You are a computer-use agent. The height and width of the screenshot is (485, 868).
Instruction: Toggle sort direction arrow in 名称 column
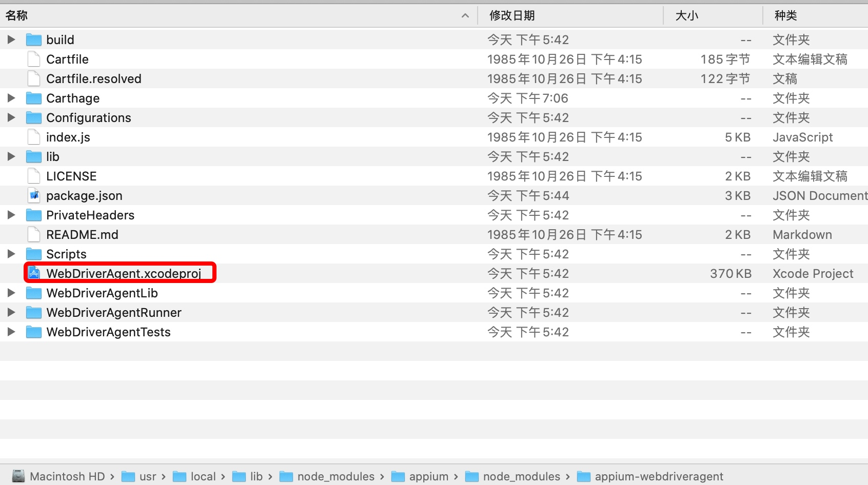(x=465, y=15)
